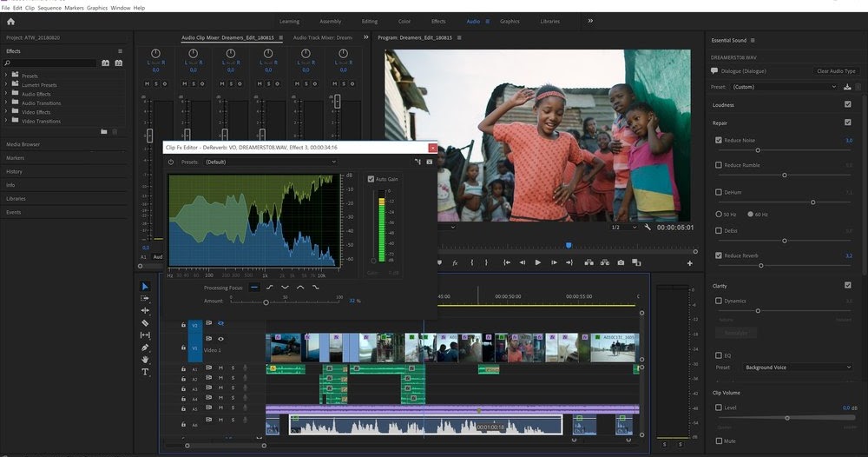The width and height of the screenshot is (868, 457).
Task: Save the Essential Sound preset with the download icon
Action: coord(847,87)
